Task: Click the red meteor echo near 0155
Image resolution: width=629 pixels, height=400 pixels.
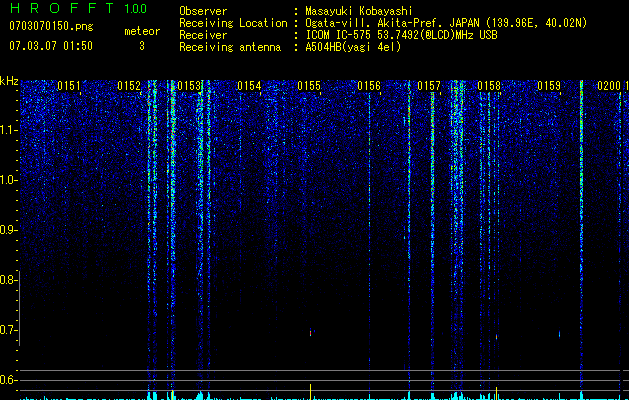Action: pyautogui.click(x=310, y=333)
